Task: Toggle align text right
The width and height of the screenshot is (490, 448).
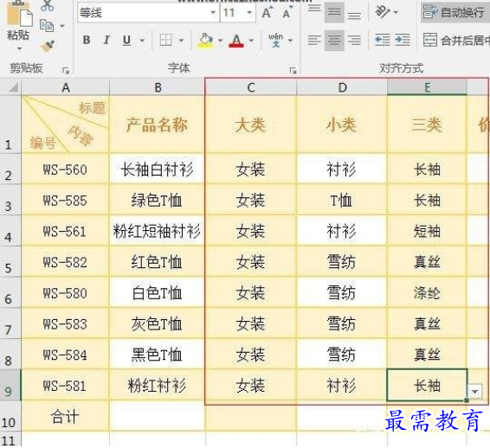Action: point(354,41)
